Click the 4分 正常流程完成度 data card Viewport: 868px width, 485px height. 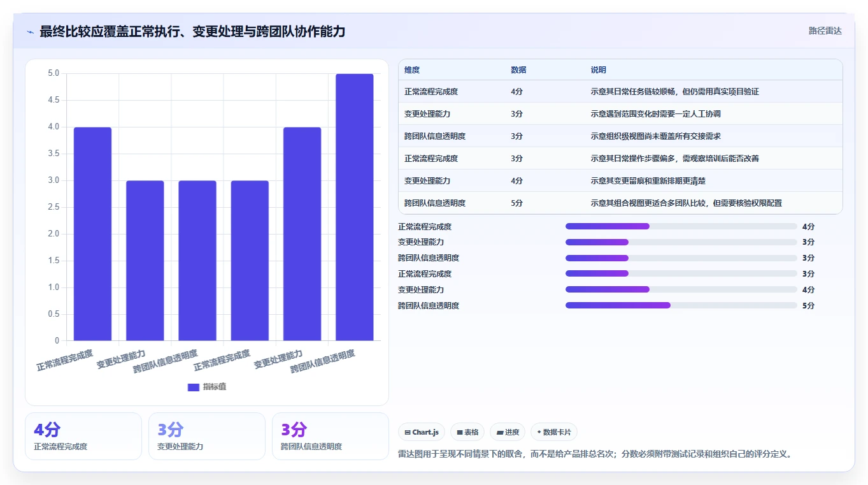pyautogui.click(x=83, y=436)
